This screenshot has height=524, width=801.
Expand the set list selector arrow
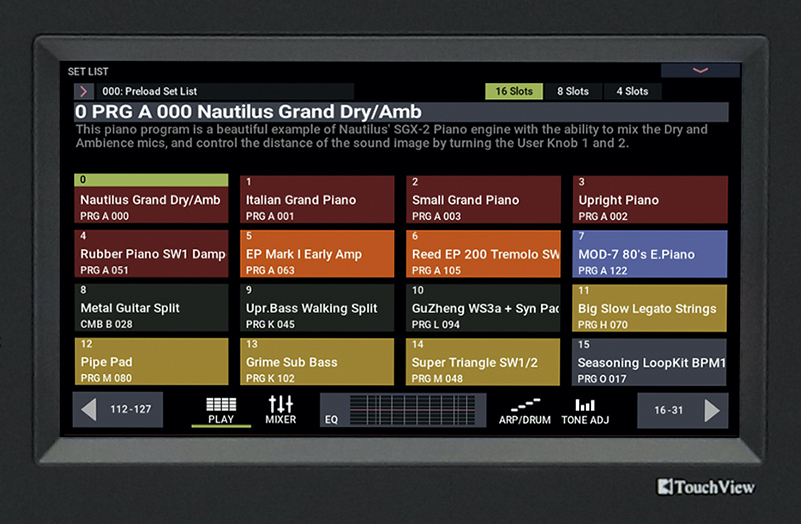[84, 91]
